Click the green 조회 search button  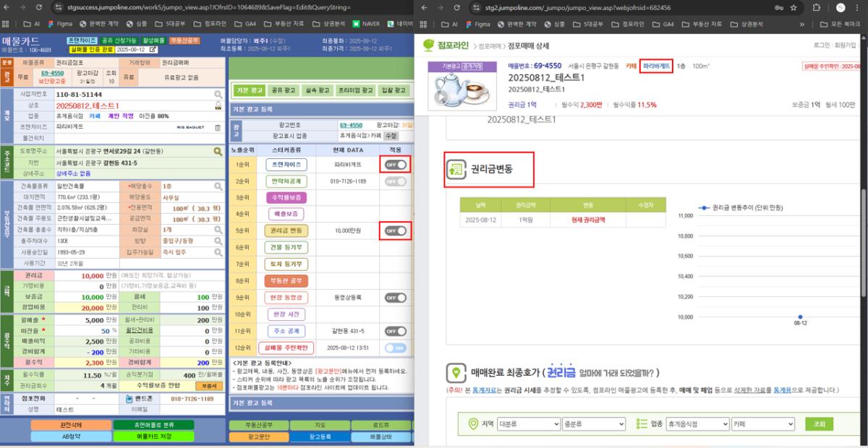[819, 424]
